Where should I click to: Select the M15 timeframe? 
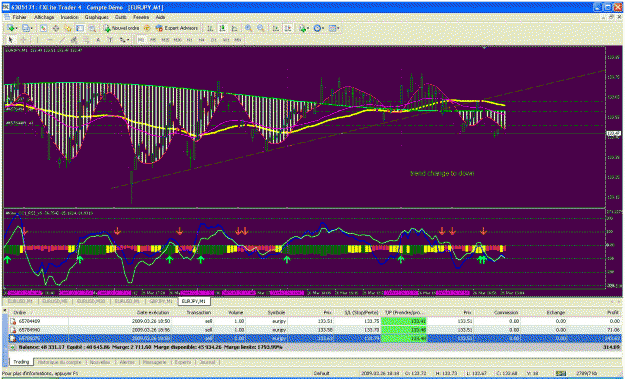(x=165, y=40)
